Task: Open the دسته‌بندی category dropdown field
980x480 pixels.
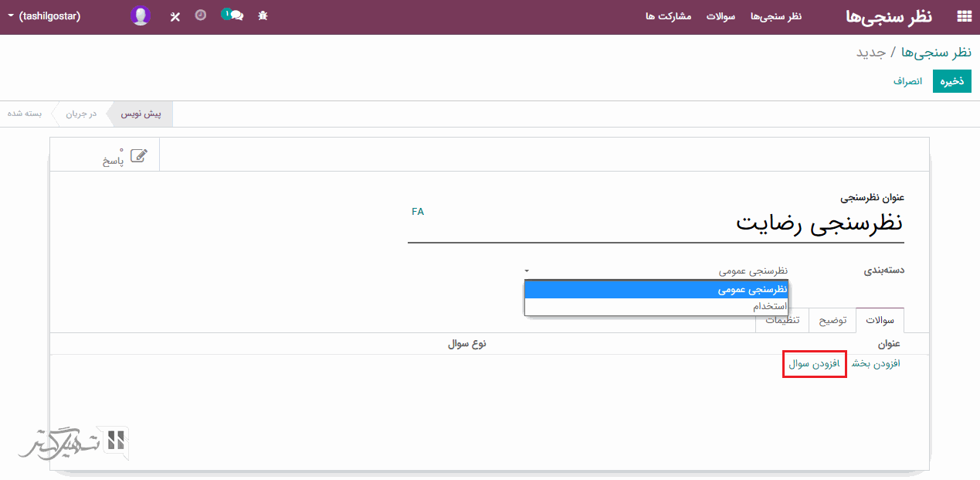Action: [656, 271]
